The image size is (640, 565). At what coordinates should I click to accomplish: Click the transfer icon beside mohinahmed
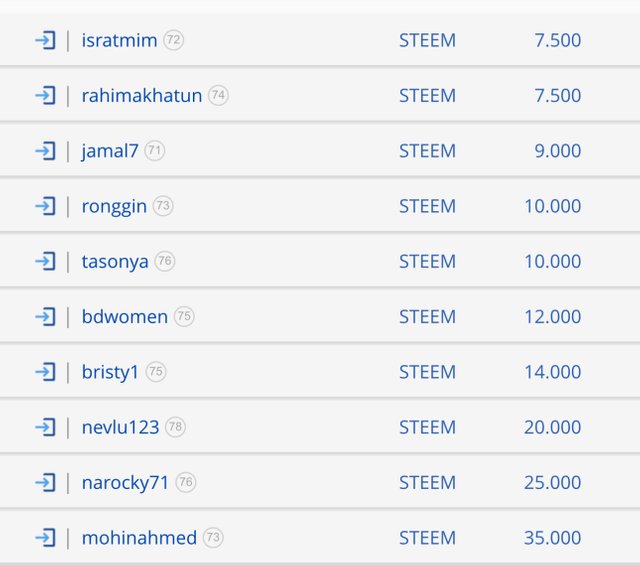[45, 538]
